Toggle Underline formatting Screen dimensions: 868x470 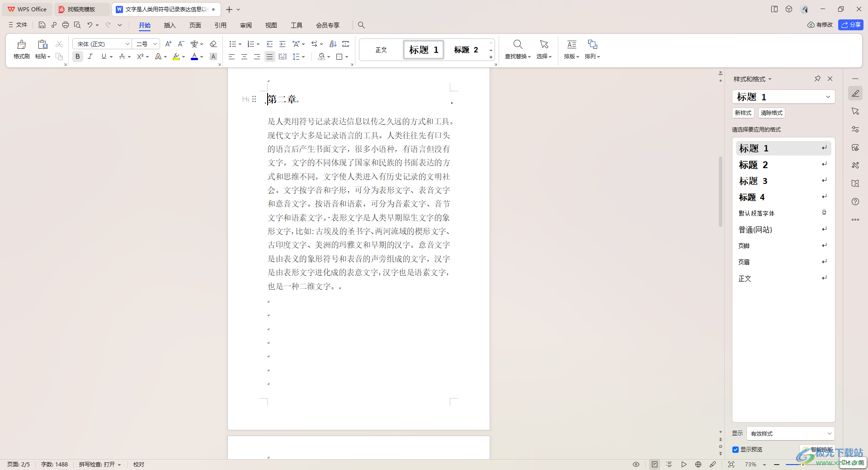[x=104, y=56]
